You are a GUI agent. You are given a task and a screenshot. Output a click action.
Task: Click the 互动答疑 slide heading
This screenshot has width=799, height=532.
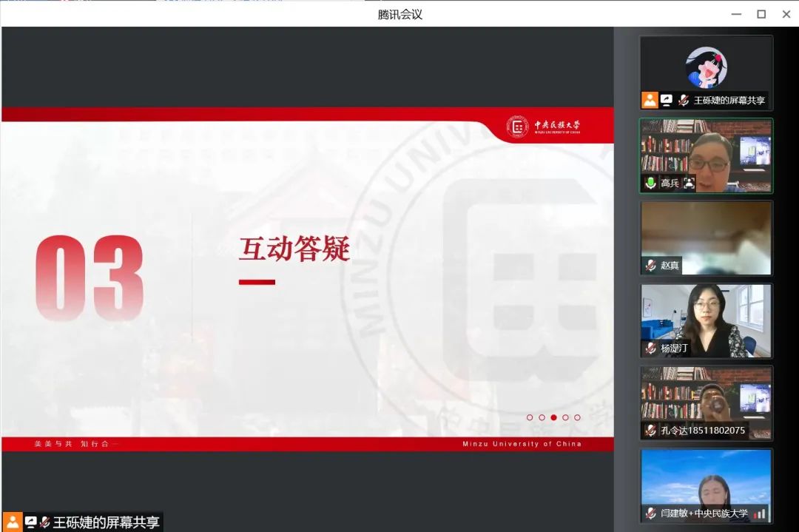point(294,249)
